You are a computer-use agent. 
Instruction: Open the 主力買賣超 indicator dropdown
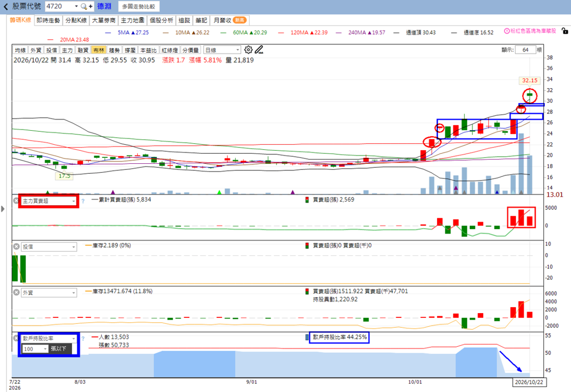(x=49, y=201)
